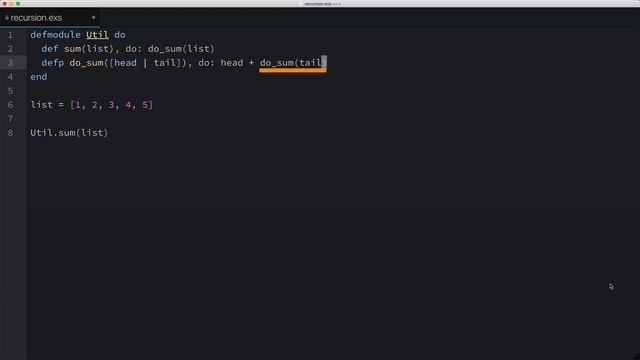Image resolution: width=640 pixels, height=360 pixels.
Task: Click the highlighted 'do_sum(tail)' call
Action: click(x=293, y=63)
